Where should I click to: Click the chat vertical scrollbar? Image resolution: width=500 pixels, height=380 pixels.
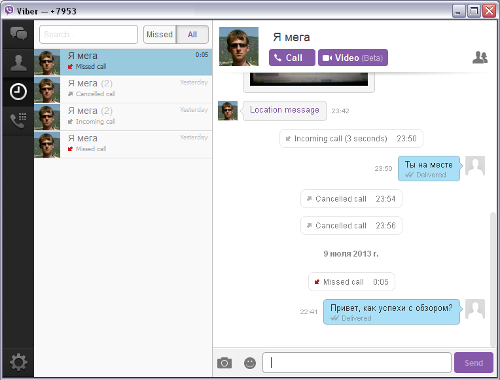(493, 279)
